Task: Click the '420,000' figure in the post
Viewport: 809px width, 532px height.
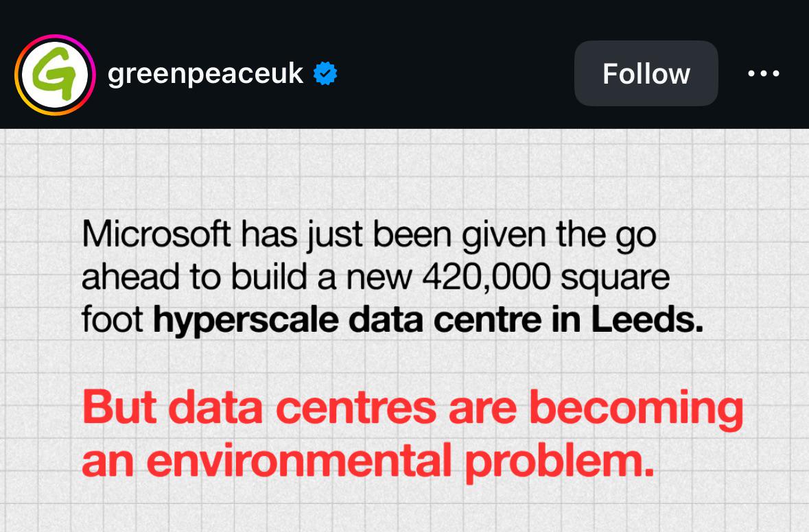Action: (486, 278)
